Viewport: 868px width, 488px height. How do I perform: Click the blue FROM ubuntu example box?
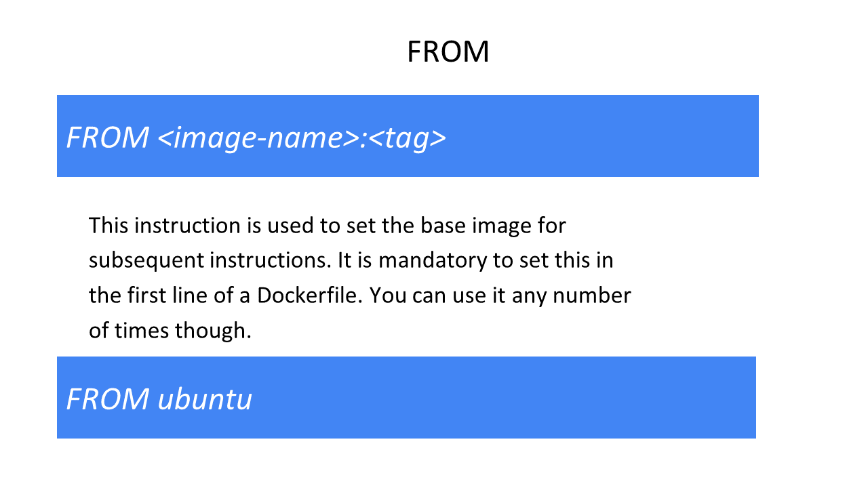[x=406, y=397]
